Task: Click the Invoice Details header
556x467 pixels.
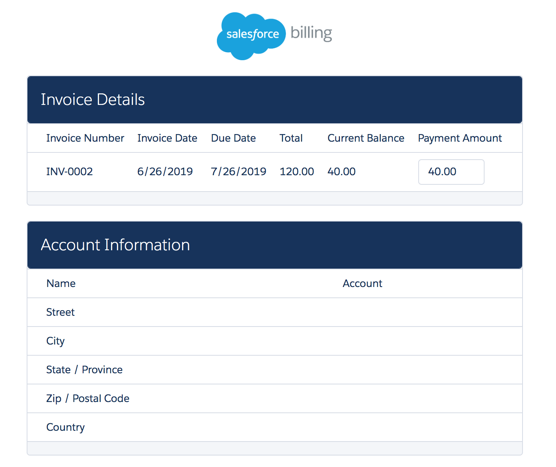Action: point(274,100)
